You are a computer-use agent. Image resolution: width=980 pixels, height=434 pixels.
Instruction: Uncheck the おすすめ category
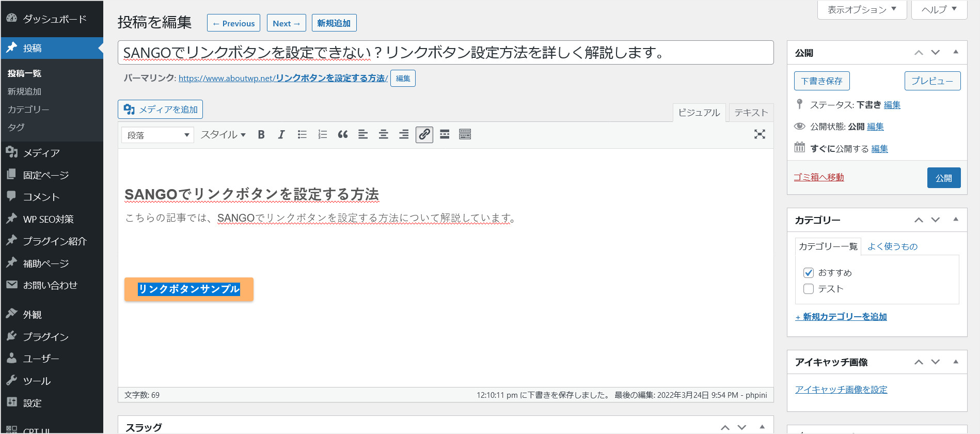tap(809, 273)
